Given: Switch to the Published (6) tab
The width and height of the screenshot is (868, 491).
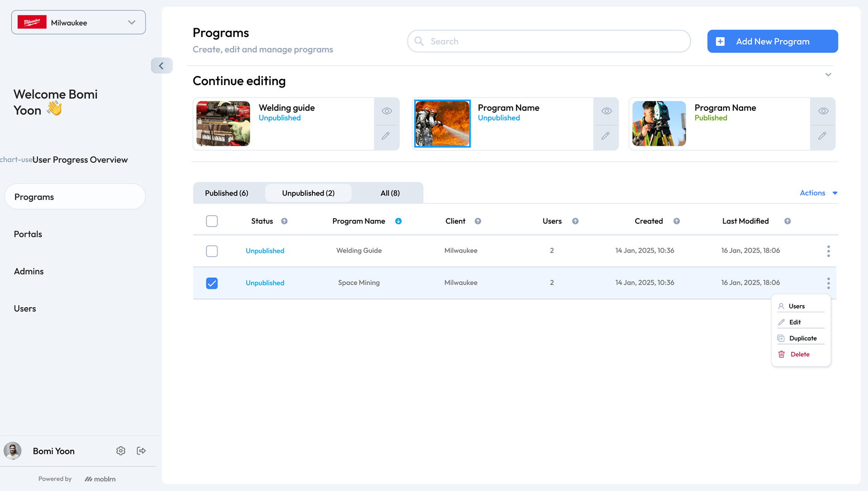Looking at the screenshot, I should pyautogui.click(x=226, y=193).
